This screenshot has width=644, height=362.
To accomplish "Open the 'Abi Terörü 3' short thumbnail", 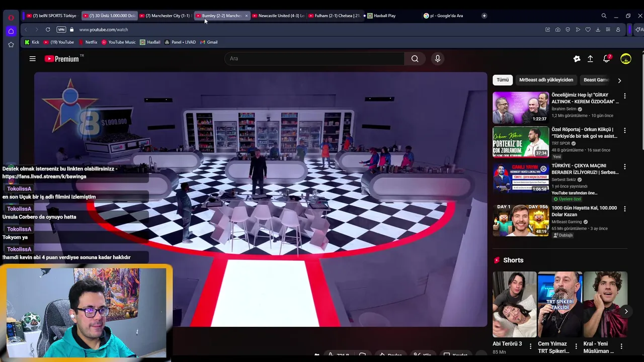I will 514,304.
